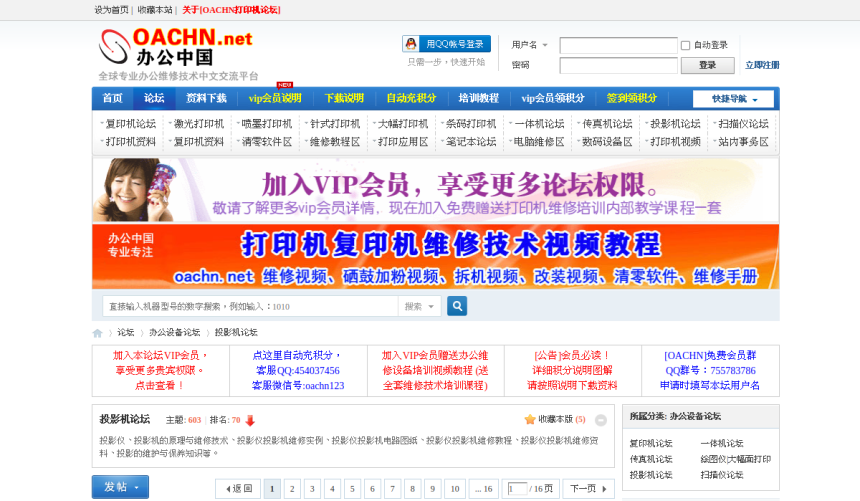Open the 培训教程 nav tab

click(478, 98)
